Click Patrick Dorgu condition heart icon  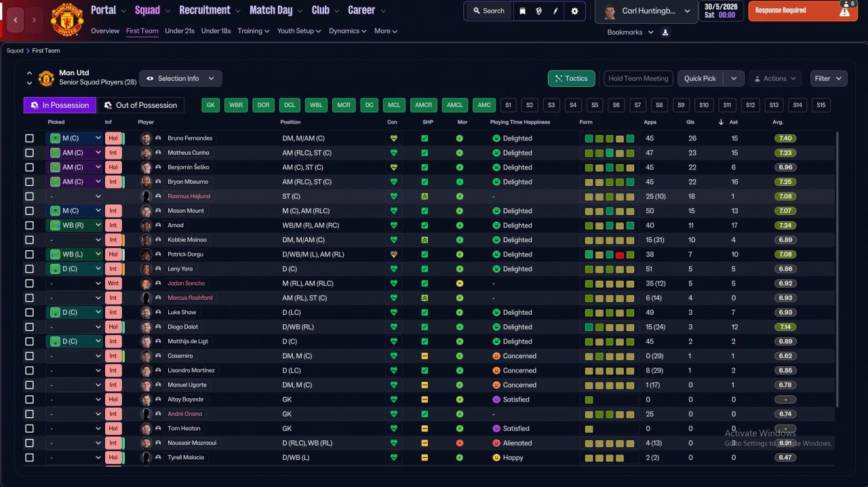(x=393, y=254)
